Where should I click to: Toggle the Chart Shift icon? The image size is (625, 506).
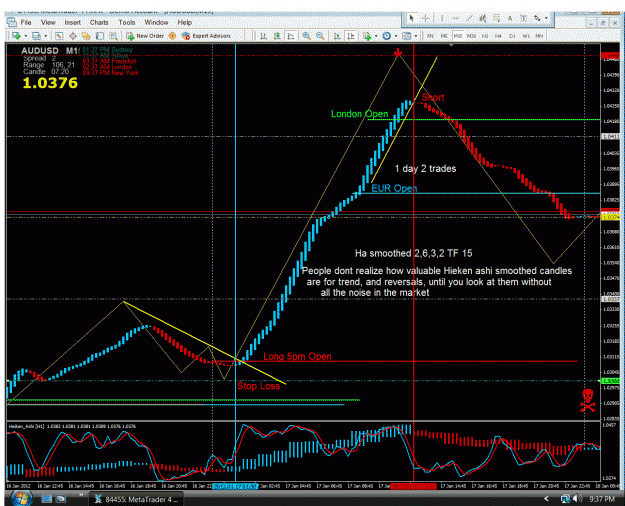coord(351,36)
